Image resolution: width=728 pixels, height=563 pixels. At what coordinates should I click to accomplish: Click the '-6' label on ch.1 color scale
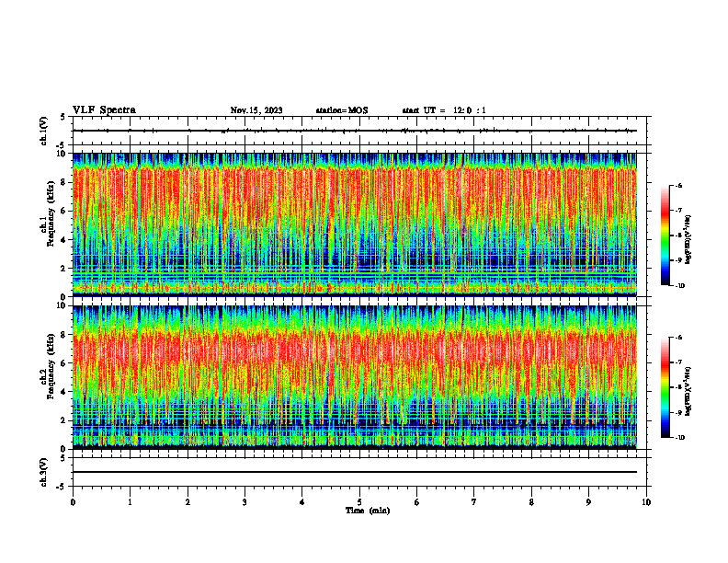[678, 186]
